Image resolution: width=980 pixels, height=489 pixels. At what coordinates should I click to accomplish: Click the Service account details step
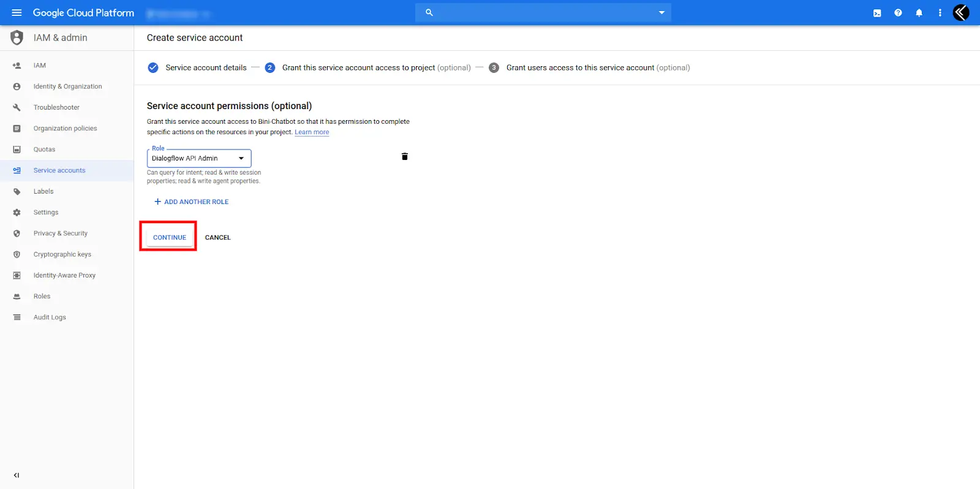pyautogui.click(x=197, y=67)
